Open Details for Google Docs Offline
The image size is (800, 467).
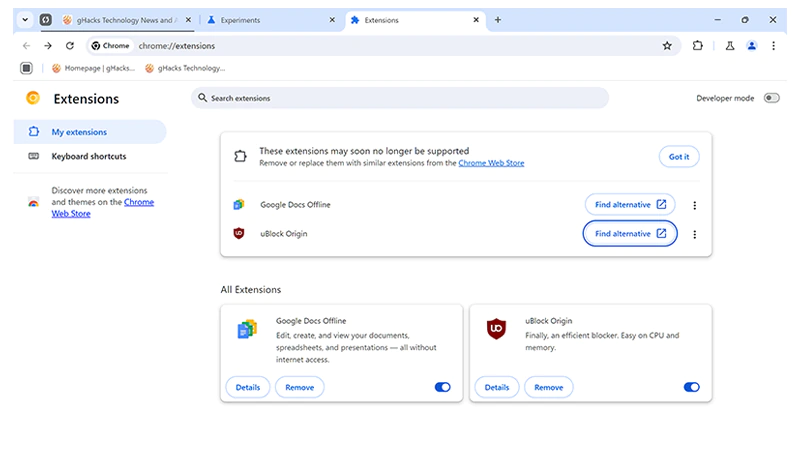(x=248, y=387)
